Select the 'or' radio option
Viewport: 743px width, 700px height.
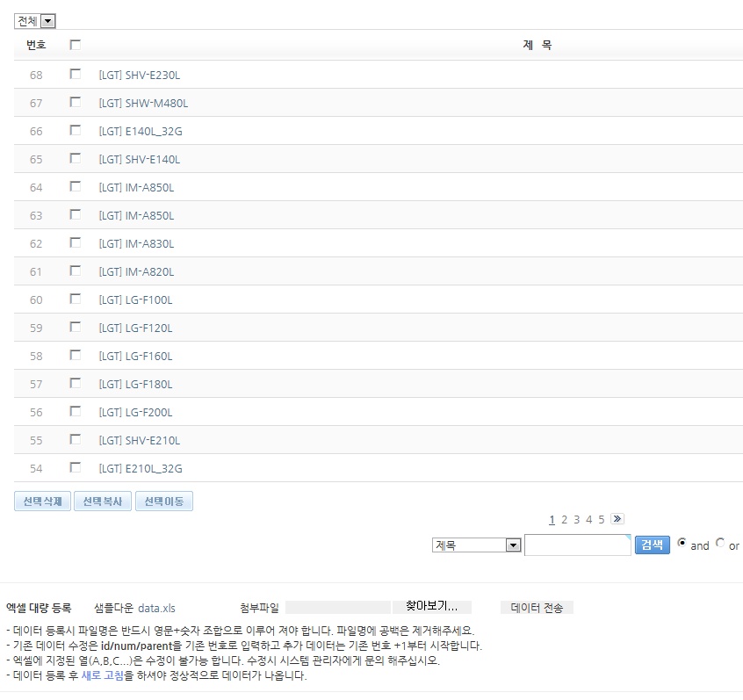coord(720,542)
